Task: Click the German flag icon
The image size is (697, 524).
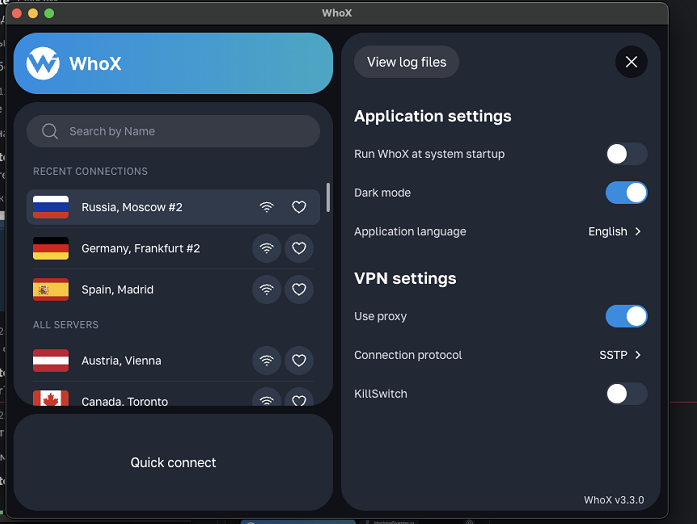Action: [x=51, y=248]
